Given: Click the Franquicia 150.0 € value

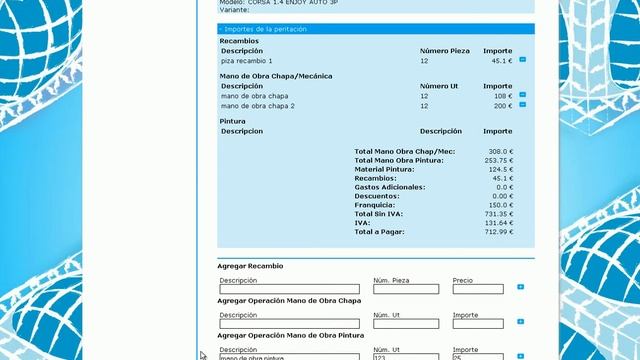Looking at the screenshot, I should pos(501,205).
